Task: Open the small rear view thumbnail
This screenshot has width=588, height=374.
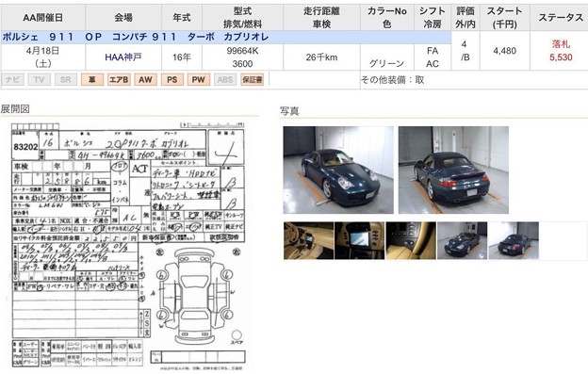Action: point(514,240)
